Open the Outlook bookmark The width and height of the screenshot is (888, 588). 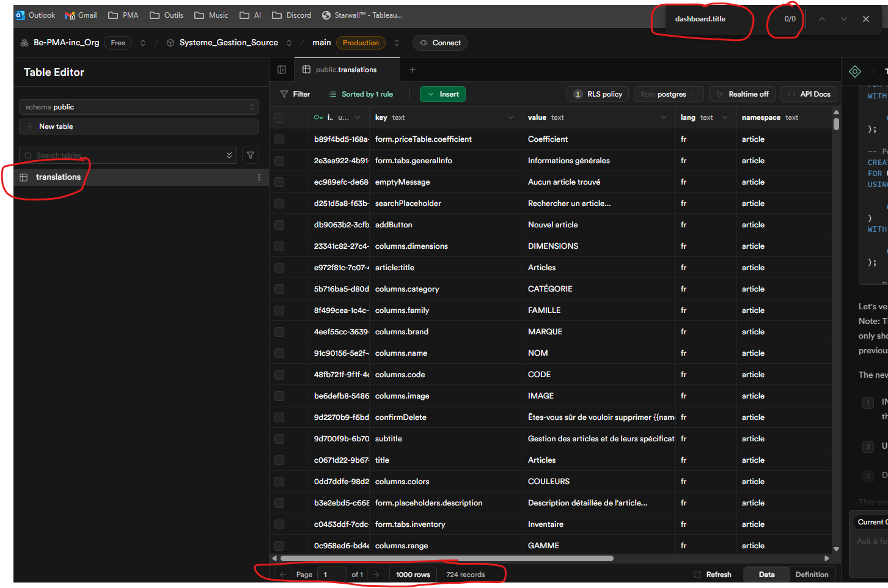click(35, 15)
